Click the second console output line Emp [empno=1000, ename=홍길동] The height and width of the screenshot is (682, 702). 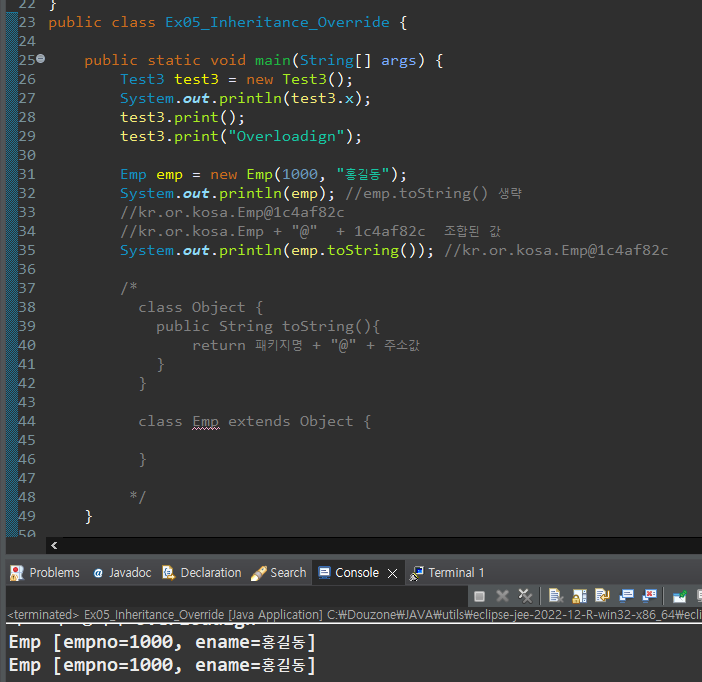[162, 665]
